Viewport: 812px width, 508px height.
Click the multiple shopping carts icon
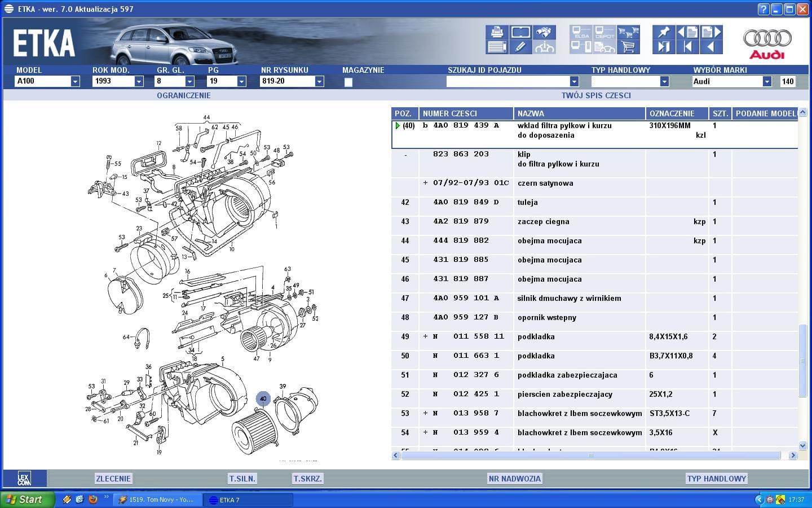click(x=628, y=32)
